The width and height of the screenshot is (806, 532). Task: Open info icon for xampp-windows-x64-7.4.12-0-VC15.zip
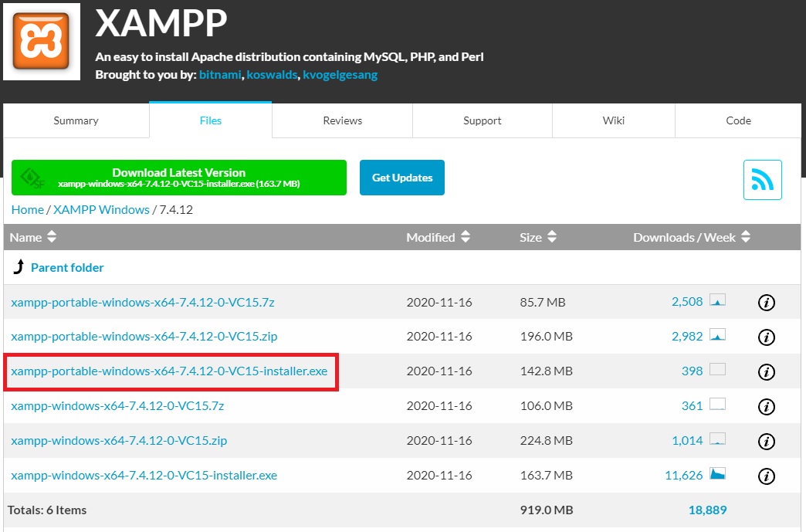[x=767, y=441]
